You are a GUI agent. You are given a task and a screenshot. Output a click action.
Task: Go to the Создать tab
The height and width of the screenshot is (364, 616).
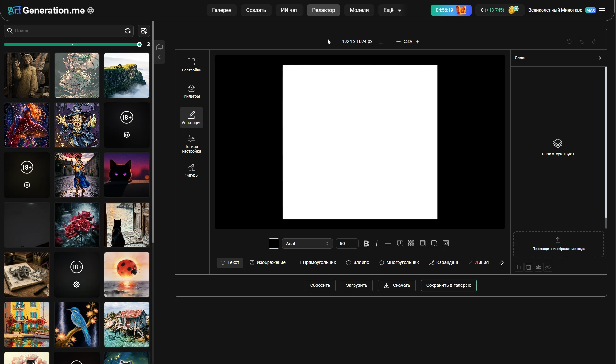(256, 10)
